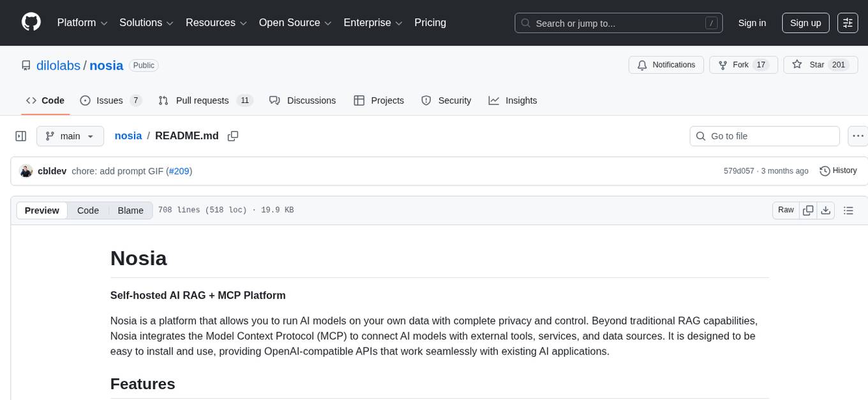Open the more options ellipsis menu
868x400 pixels.
coord(858,135)
